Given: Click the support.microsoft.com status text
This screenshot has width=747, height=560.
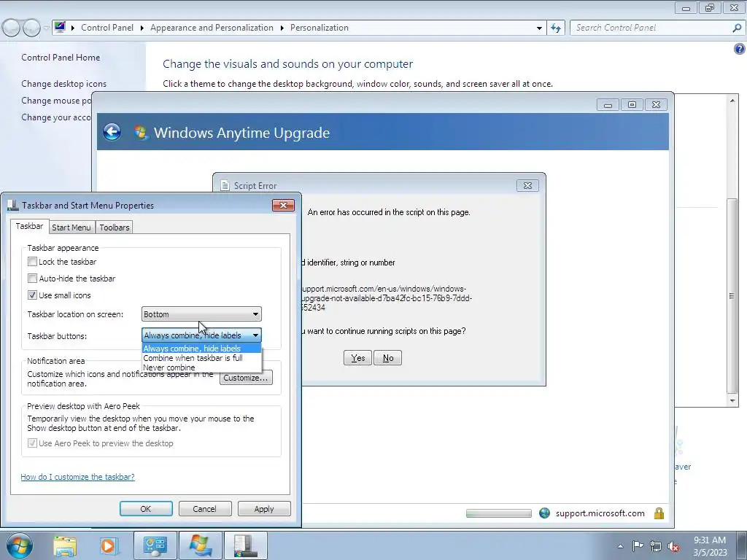Looking at the screenshot, I should [x=600, y=513].
